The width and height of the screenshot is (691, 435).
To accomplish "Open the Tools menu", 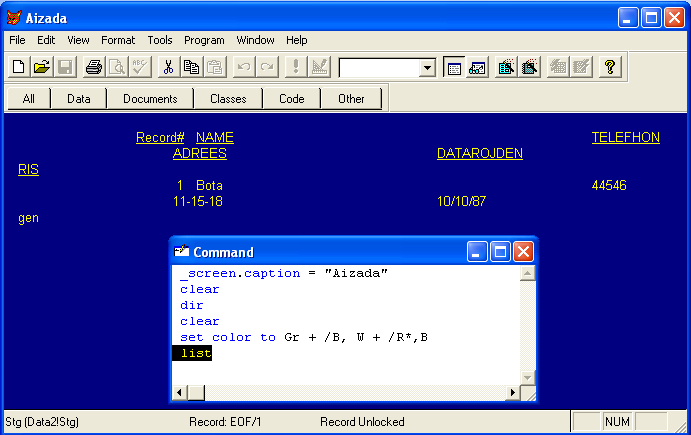I will coord(160,40).
